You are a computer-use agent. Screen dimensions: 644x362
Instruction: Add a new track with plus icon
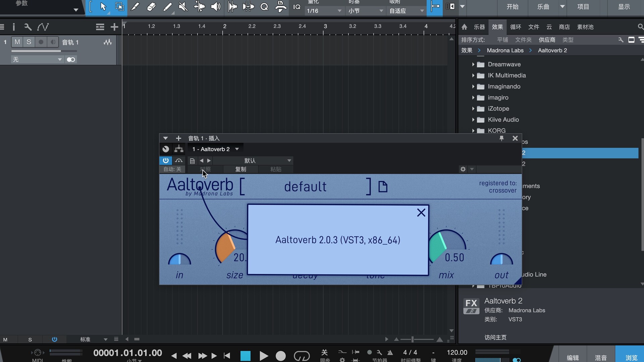click(114, 27)
